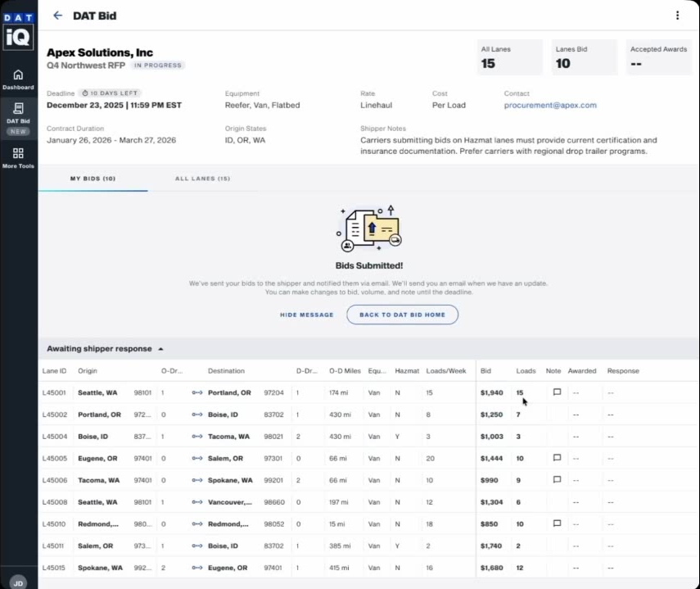Open the JD user avatar
This screenshot has height=589, width=700.
[18, 582]
